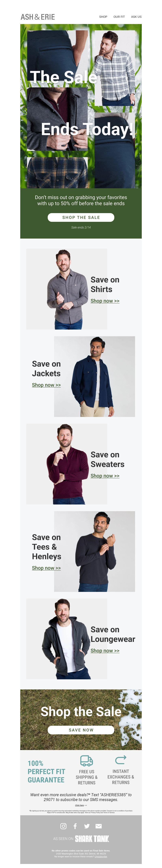
Task: Open the Twitter bird icon
Action: point(87,826)
